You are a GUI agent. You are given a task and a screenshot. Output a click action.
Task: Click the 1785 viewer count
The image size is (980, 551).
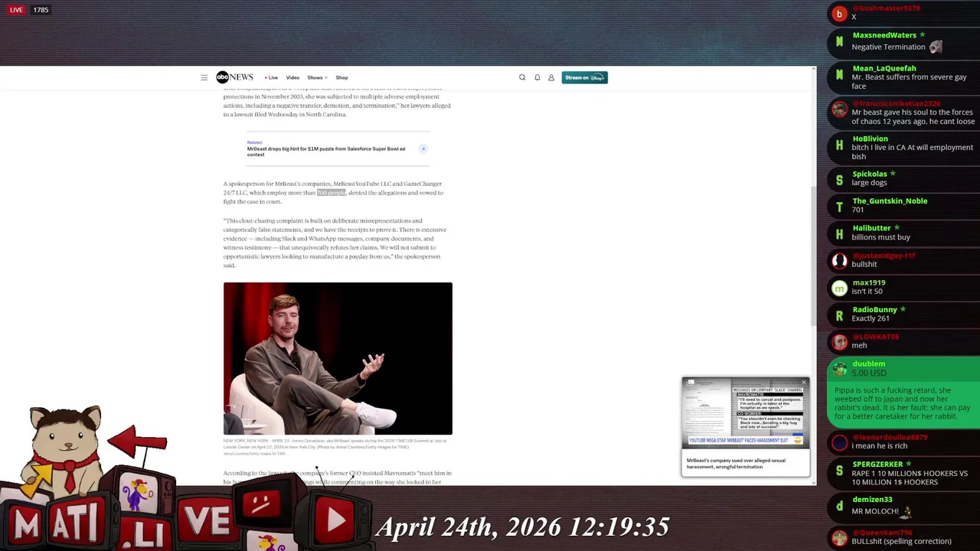pos(41,10)
